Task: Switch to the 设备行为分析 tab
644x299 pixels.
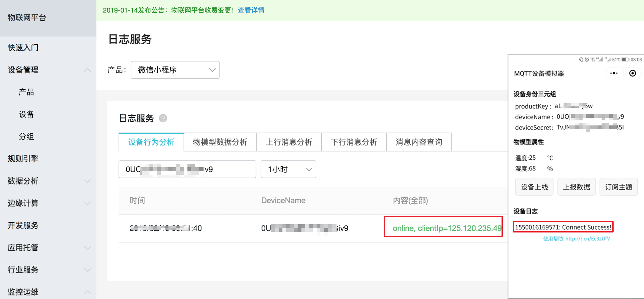Action: pyautogui.click(x=151, y=142)
